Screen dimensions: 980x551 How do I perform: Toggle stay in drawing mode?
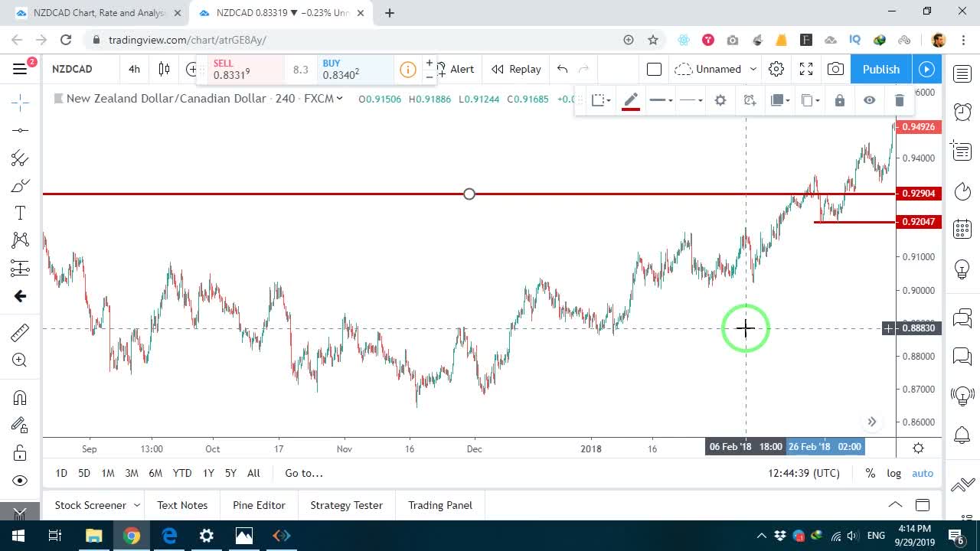tap(21, 425)
